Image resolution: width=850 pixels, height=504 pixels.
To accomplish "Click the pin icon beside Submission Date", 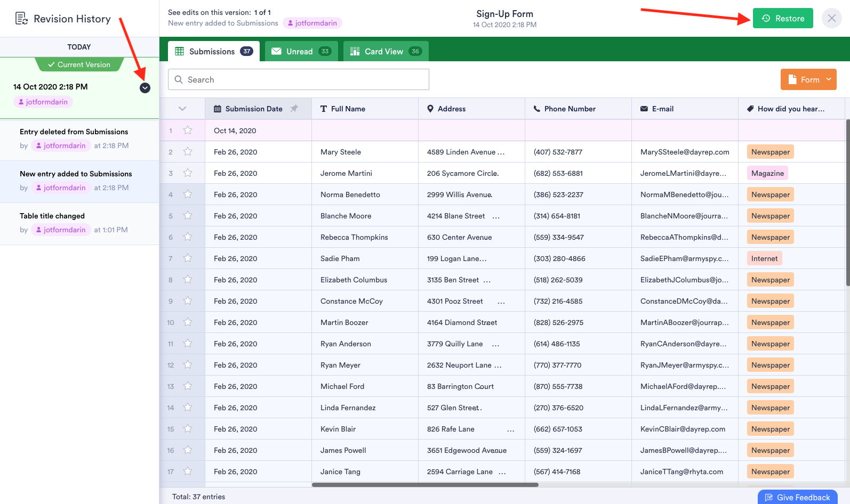I will coord(294,109).
